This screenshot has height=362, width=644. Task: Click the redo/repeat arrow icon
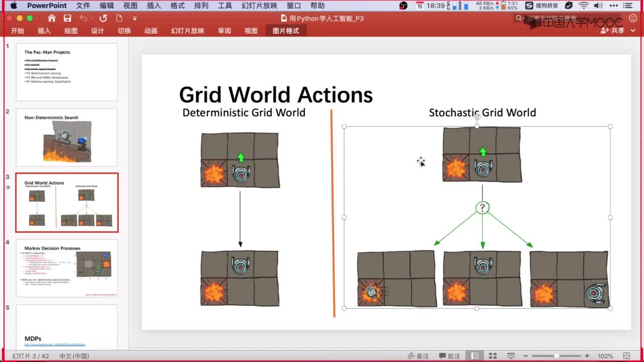tap(103, 18)
